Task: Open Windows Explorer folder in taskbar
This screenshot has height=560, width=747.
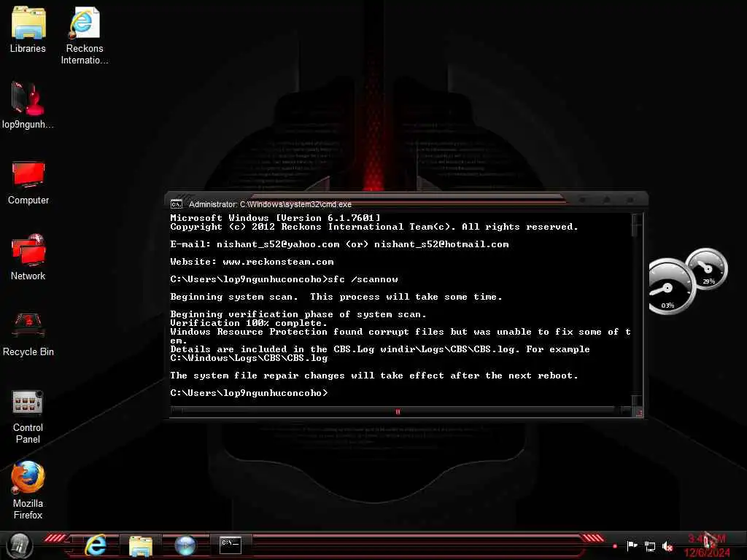Action: click(x=141, y=545)
